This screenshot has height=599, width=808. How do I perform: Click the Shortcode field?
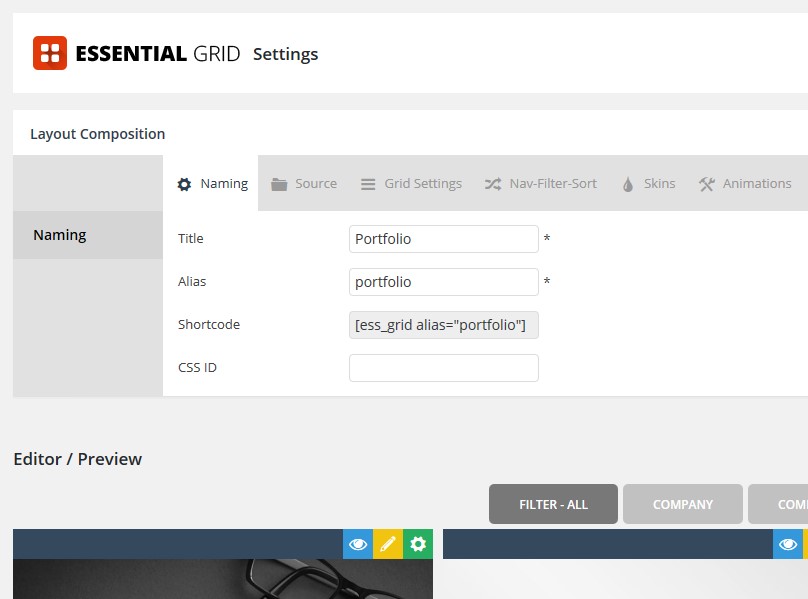444,325
